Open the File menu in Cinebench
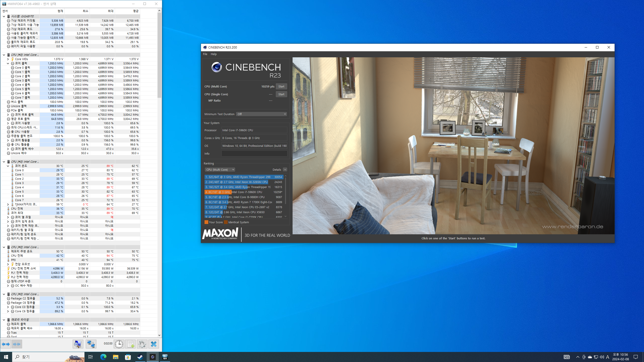The image size is (644, 362). pyautogui.click(x=205, y=54)
